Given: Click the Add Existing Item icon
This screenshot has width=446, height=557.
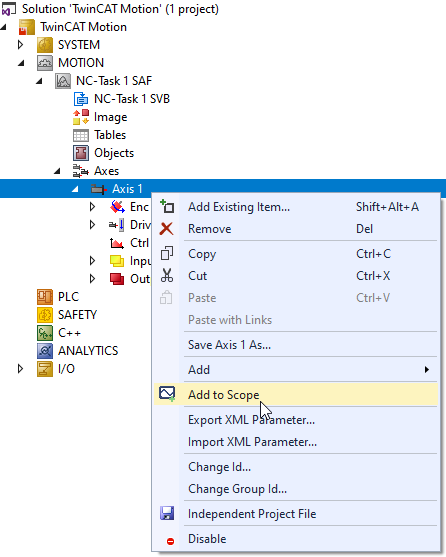Looking at the screenshot, I should coord(167,206).
